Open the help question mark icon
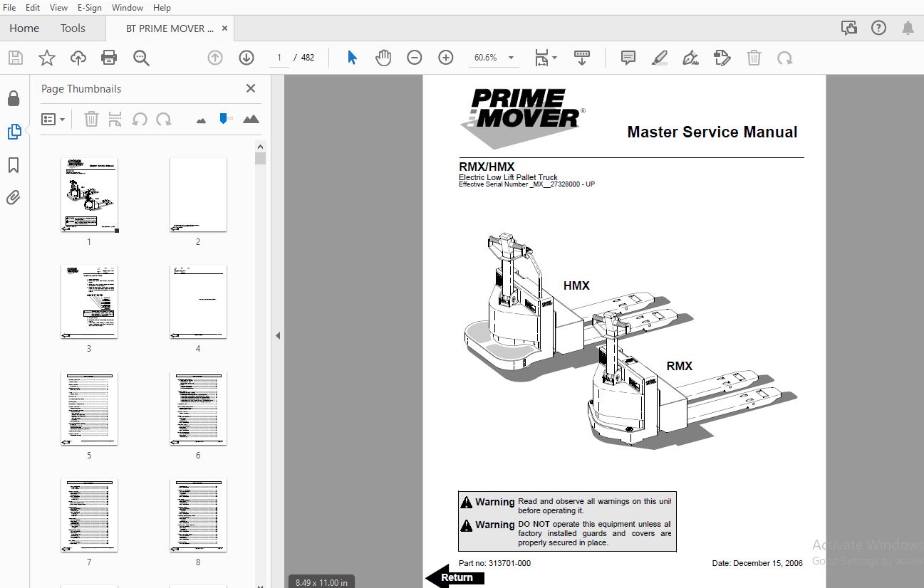Viewport: 924px width, 588px height. [x=878, y=28]
